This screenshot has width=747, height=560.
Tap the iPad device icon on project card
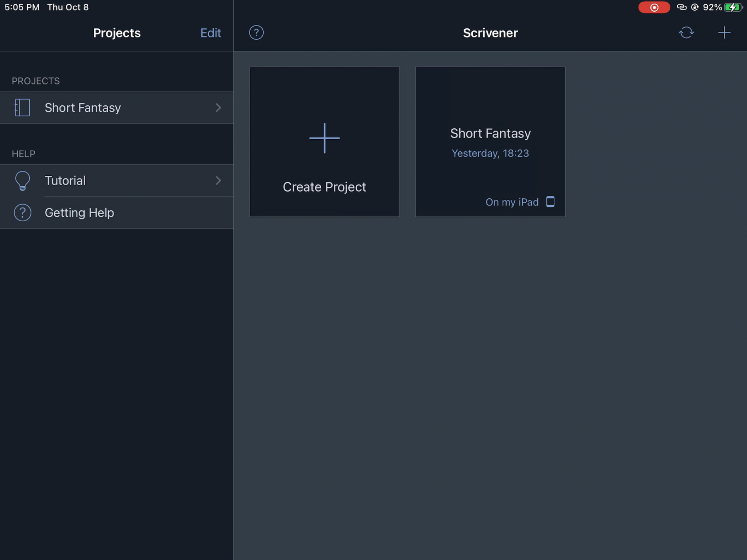point(550,202)
